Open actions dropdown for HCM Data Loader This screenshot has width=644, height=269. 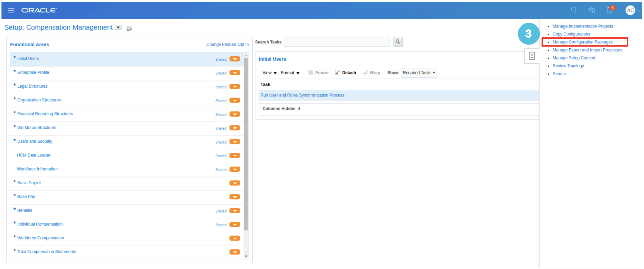point(235,155)
